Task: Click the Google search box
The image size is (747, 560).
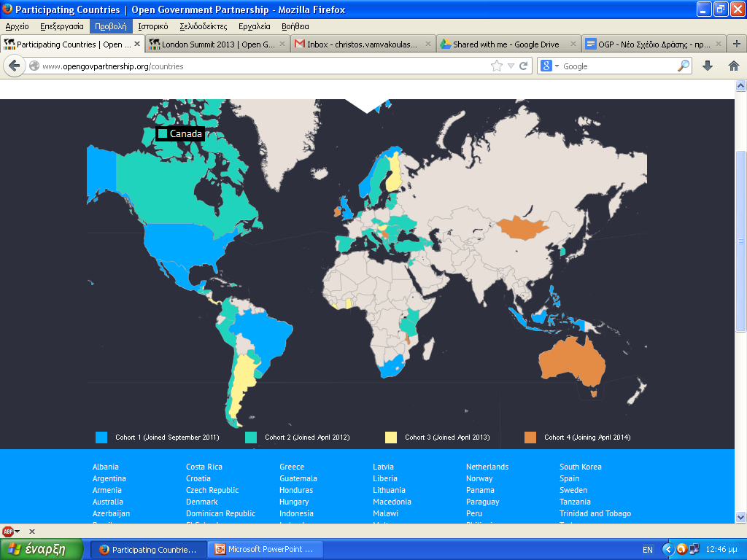Action: pos(618,66)
